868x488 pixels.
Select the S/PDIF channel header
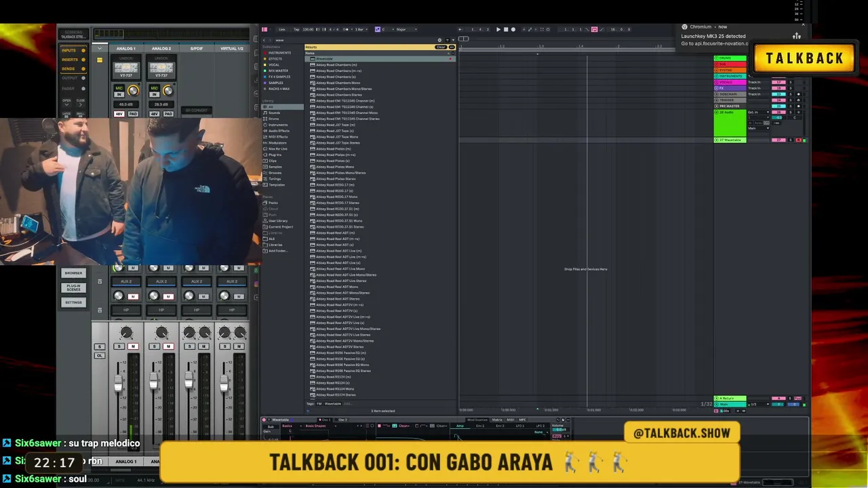[197, 49]
